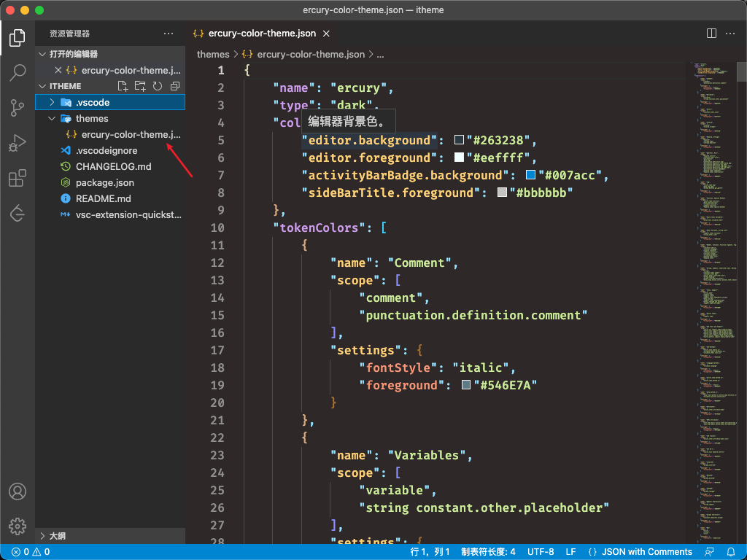Change LF end of line sequence
The height and width of the screenshot is (560, 747).
(570, 552)
